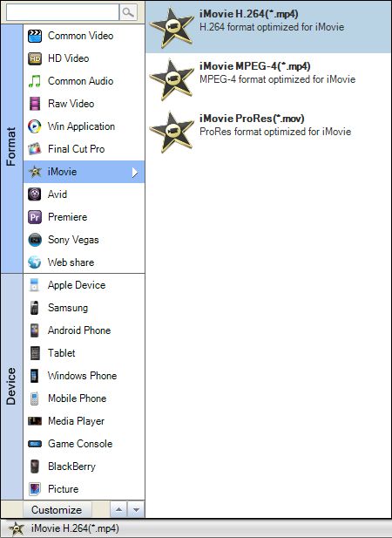The height and width of the screenshot is (538, 392).
Task: Open the HD Video category
Action: tap(84, 58)
